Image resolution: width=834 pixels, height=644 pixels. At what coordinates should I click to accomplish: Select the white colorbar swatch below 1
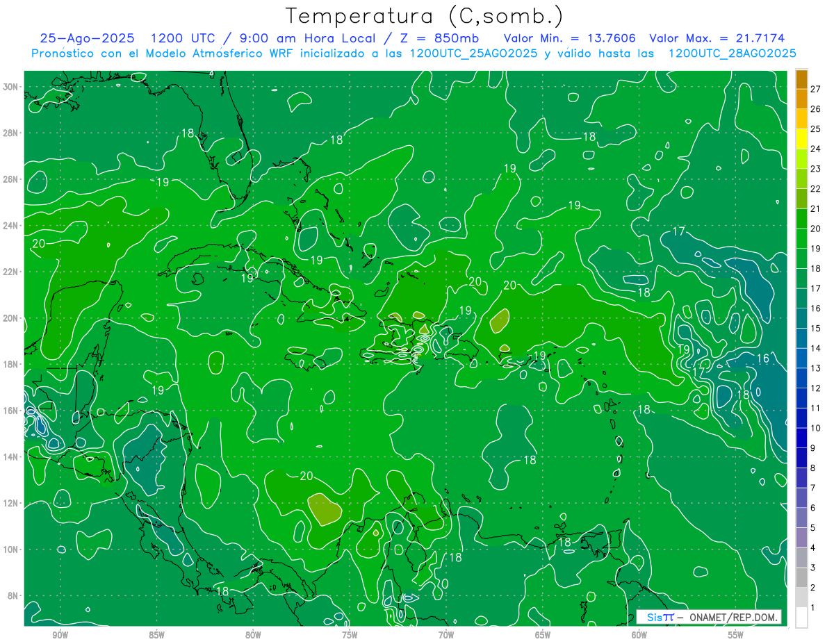click(x=801, y=618)
